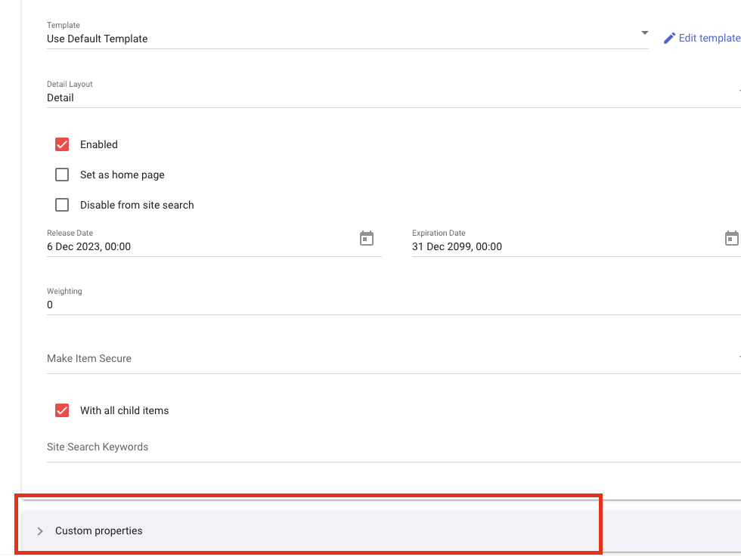Untick the With all child items checkbox
The width and height of the screenshot is (741, 560).
62,410
